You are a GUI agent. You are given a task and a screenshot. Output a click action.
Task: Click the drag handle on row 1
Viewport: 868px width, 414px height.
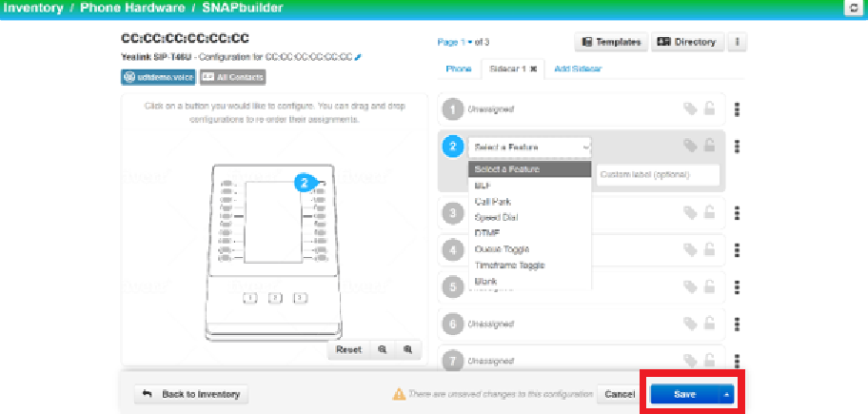click(737, 109)
